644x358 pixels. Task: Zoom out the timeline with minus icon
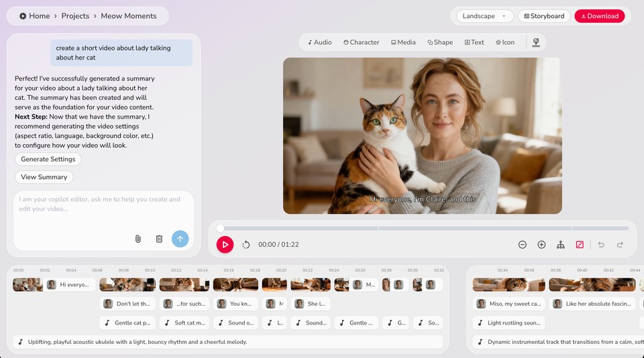click(x=523, y=245)
